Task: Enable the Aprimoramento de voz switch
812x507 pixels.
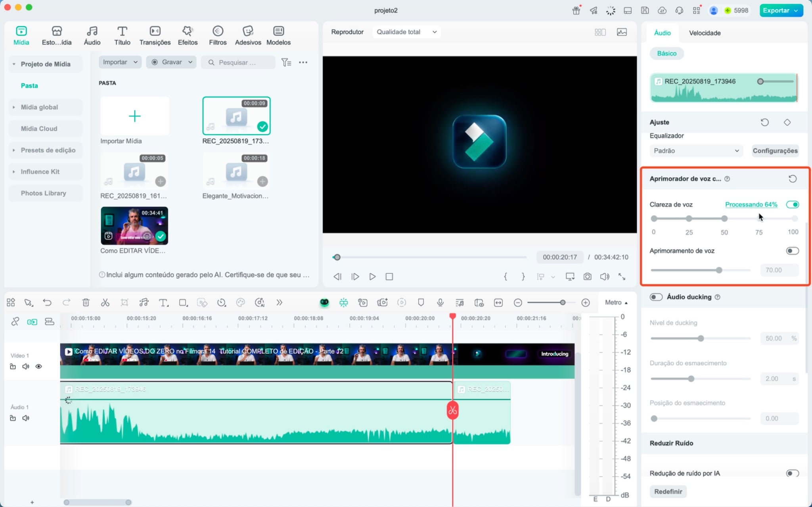Action: click(x=792, y=251)
